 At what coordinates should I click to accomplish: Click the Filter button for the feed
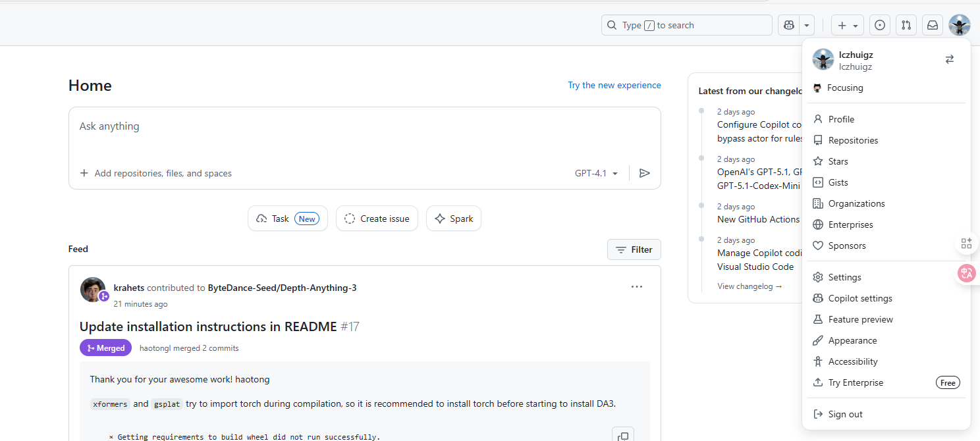coord(634,249)
